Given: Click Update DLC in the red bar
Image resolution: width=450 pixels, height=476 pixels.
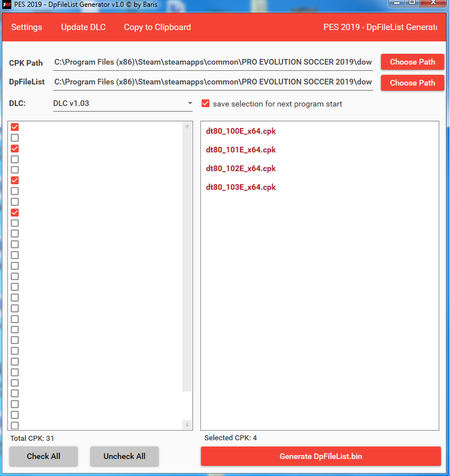Looking at the screenshot, I should [83, 27].
